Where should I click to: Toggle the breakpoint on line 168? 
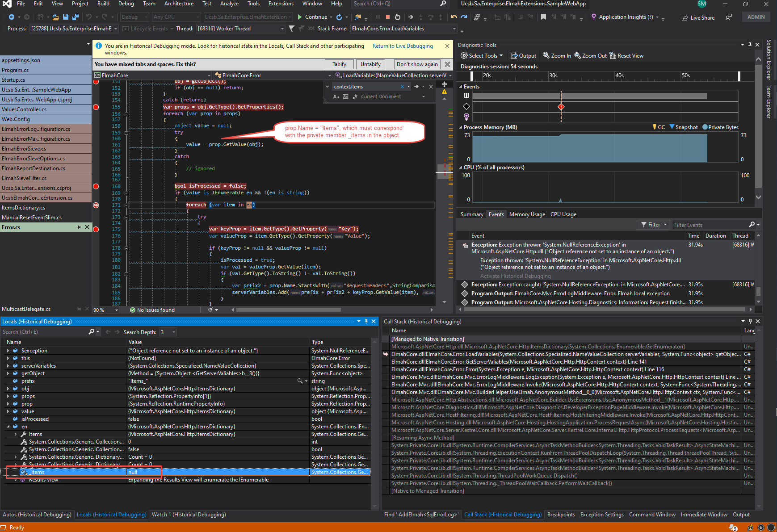tap(96, 186)
